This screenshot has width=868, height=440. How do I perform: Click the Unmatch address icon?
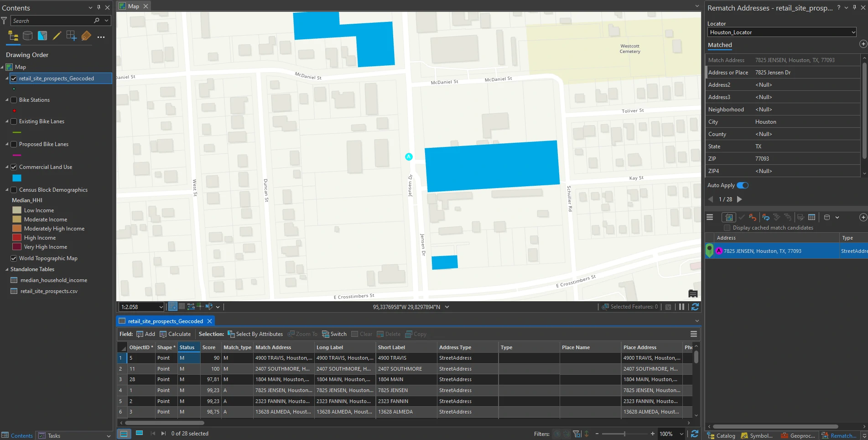click(753, 217)
